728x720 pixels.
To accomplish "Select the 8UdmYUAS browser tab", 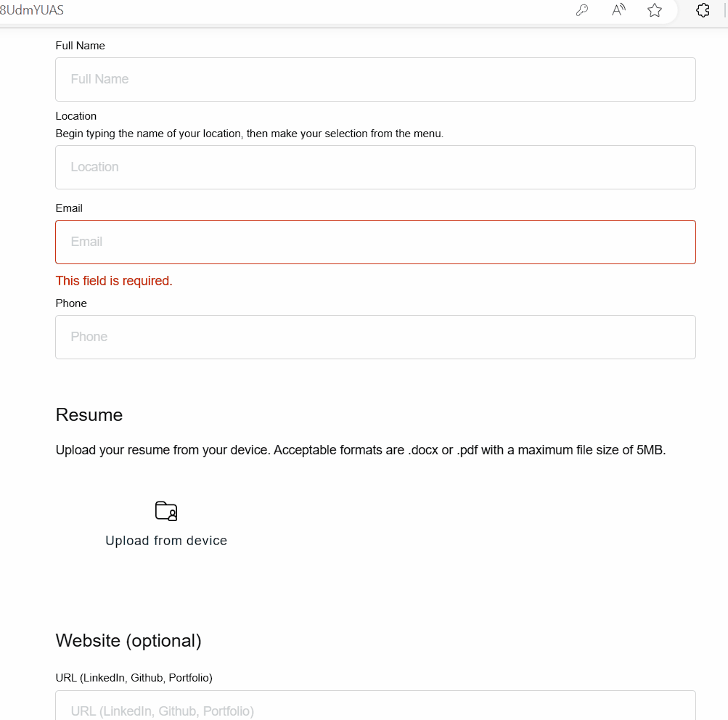I will pos(32,10).
